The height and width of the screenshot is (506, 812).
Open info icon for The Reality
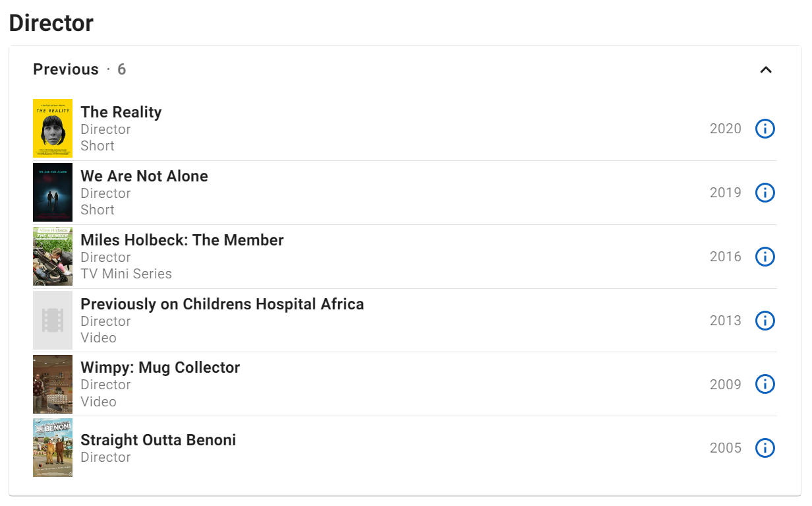(765, 129)
